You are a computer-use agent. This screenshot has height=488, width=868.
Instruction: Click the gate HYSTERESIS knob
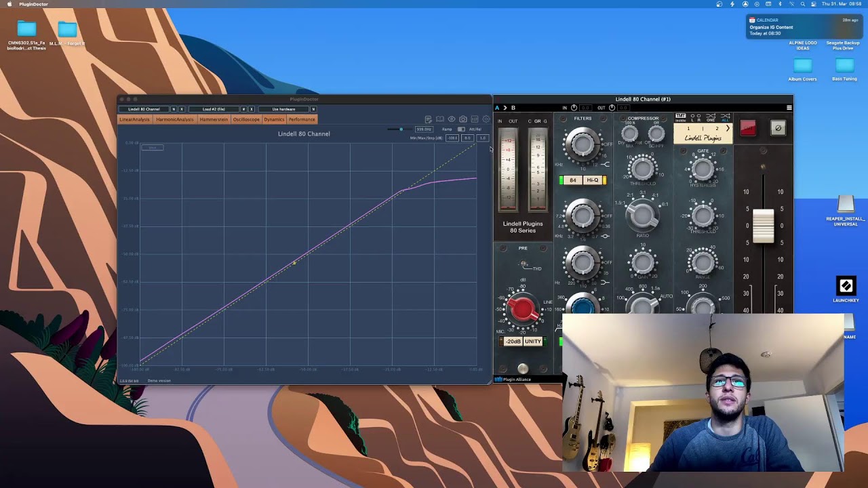click(x=703, y=169)
